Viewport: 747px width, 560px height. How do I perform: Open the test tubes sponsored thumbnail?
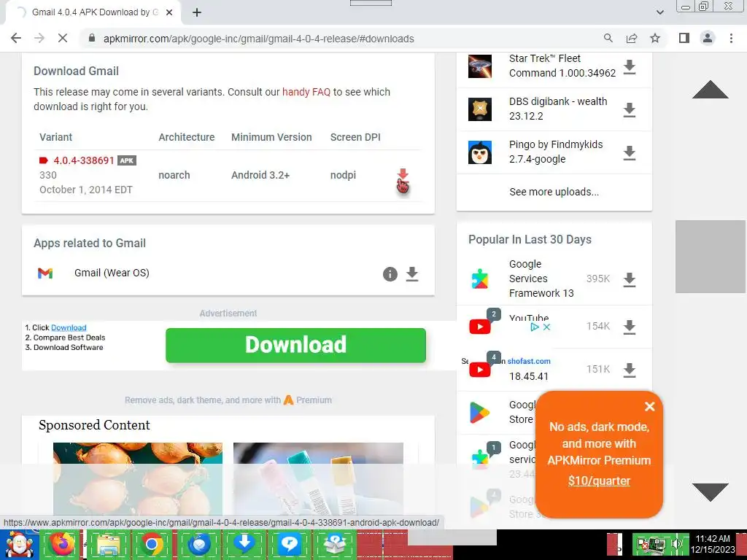(318, 479)
